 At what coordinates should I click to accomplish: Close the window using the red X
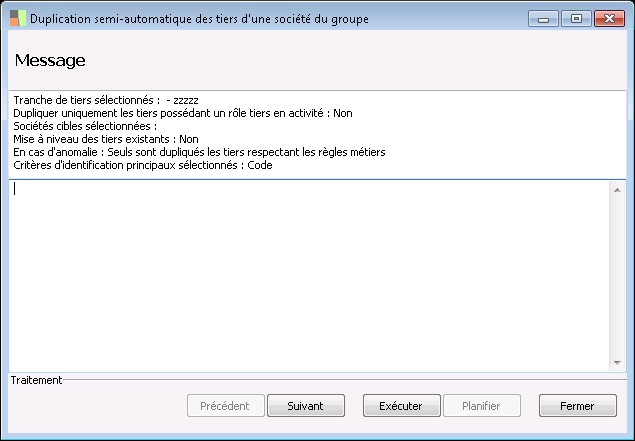(607, 18)
